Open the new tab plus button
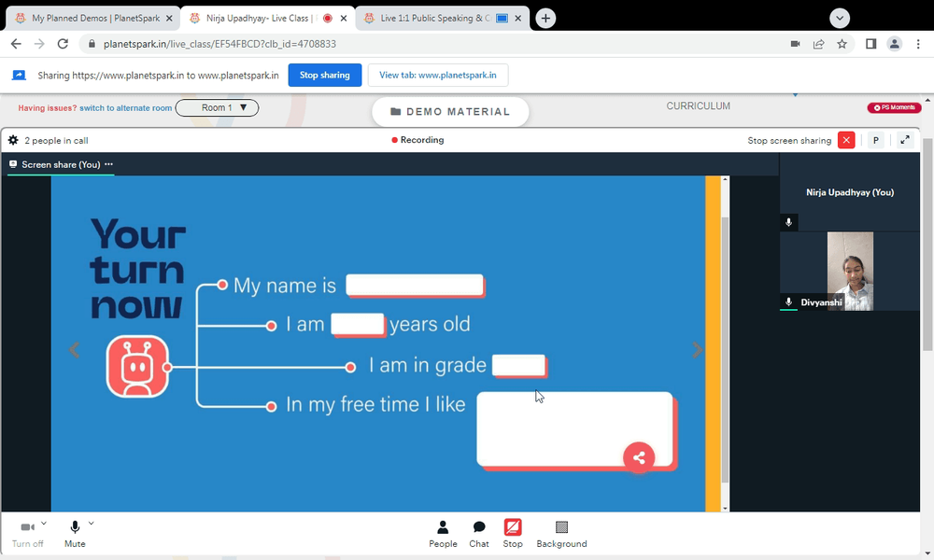The width and height of the screenshot is (934, 560). [545, 19]
